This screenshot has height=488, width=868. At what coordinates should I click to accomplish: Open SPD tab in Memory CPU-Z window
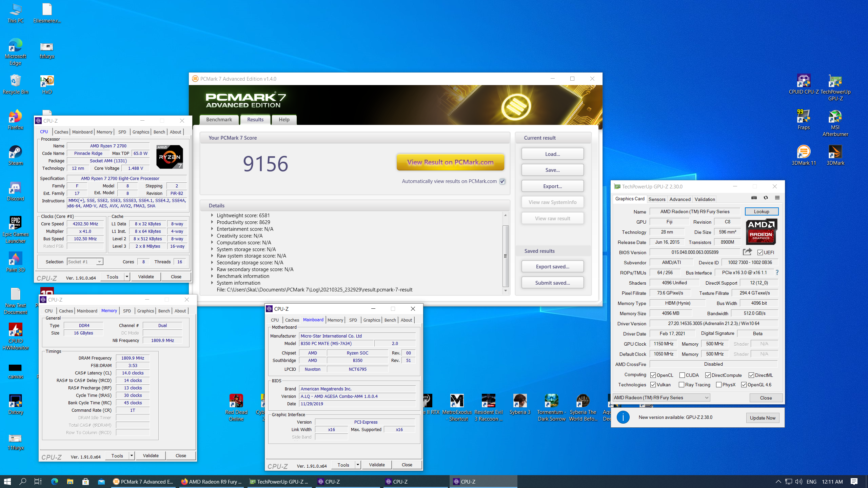click(127, 311)
